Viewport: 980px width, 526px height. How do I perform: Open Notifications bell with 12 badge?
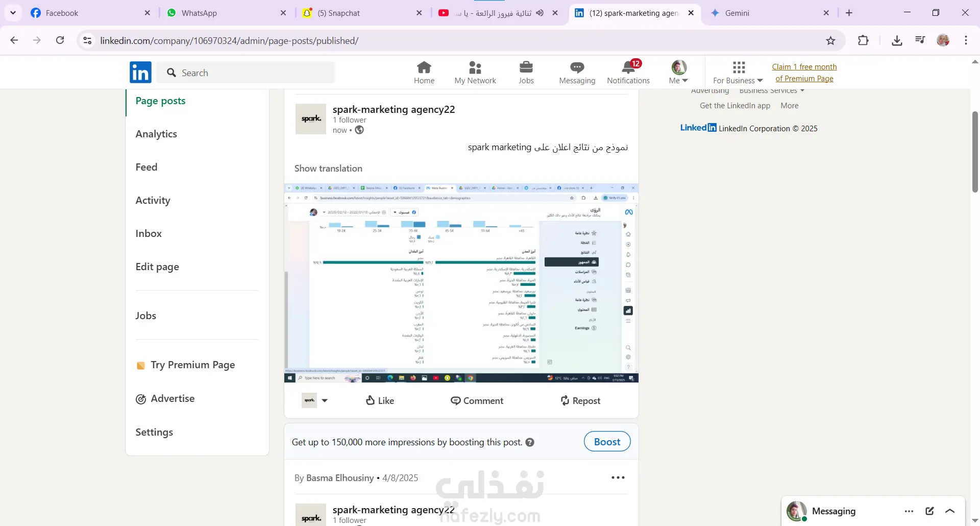pyautogui.click(x=628, y=73)
